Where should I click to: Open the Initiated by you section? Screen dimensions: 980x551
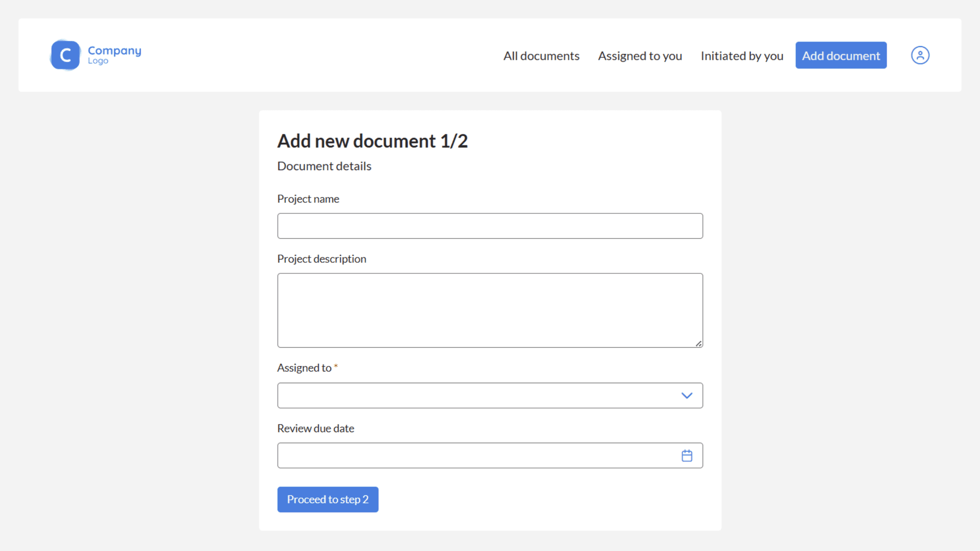tap(741, 55)
